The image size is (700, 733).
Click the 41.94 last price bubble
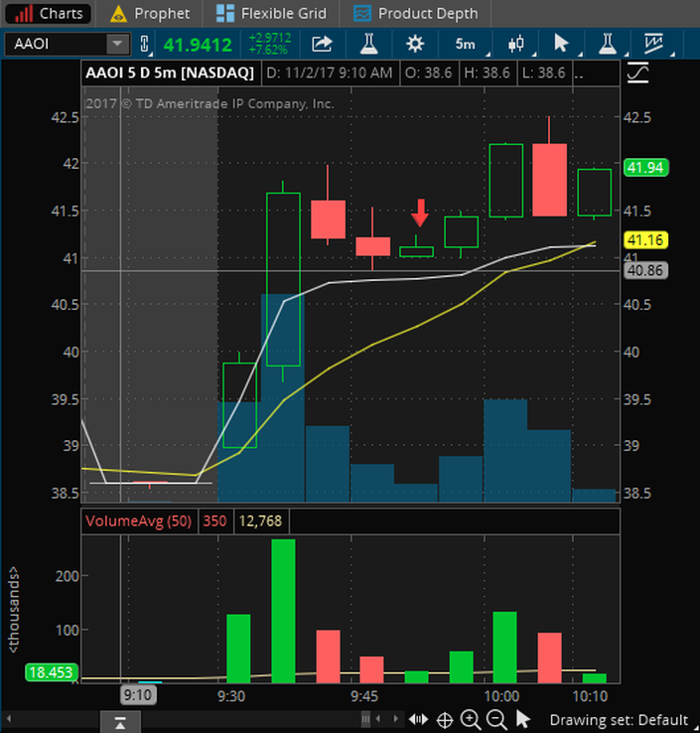click(x=645, y=167)
